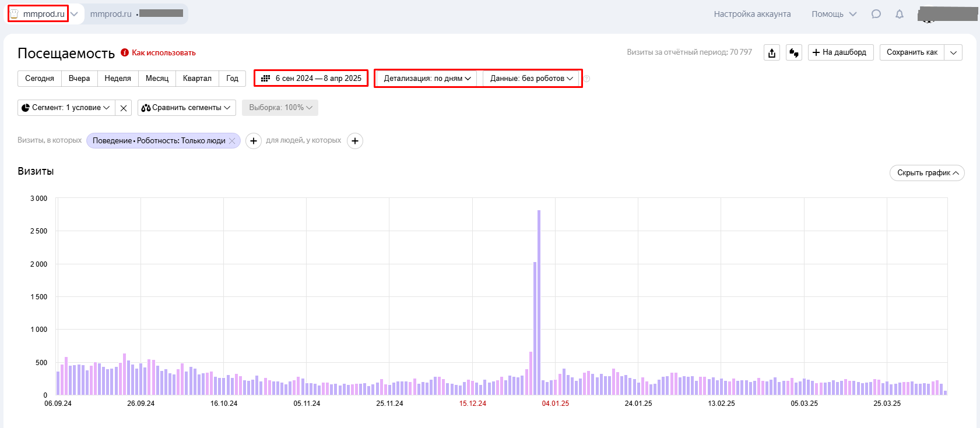Click the 25.03.25 axis date label

click(x=887, y=404)
